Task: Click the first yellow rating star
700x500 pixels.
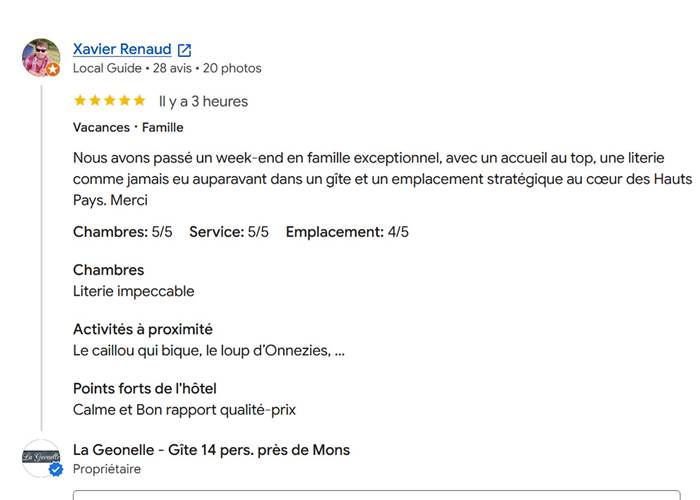Action: (x=80, y=100)
